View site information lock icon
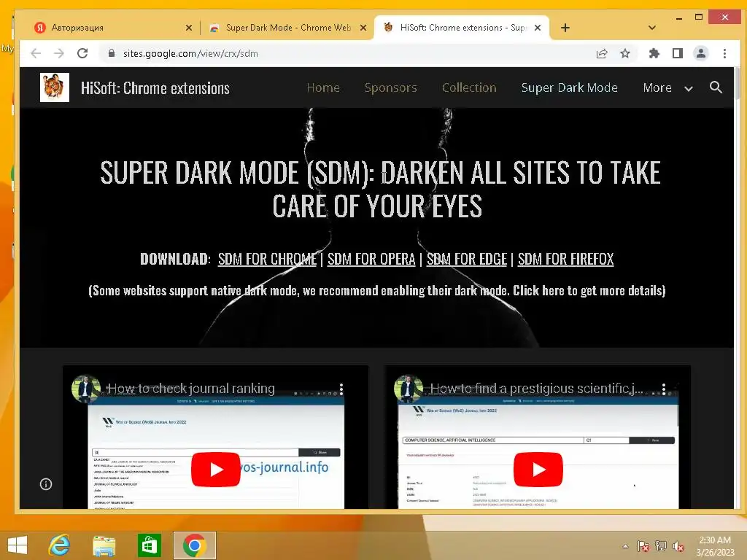This screenshot has width=747, height=560. (x=112, y=53)
